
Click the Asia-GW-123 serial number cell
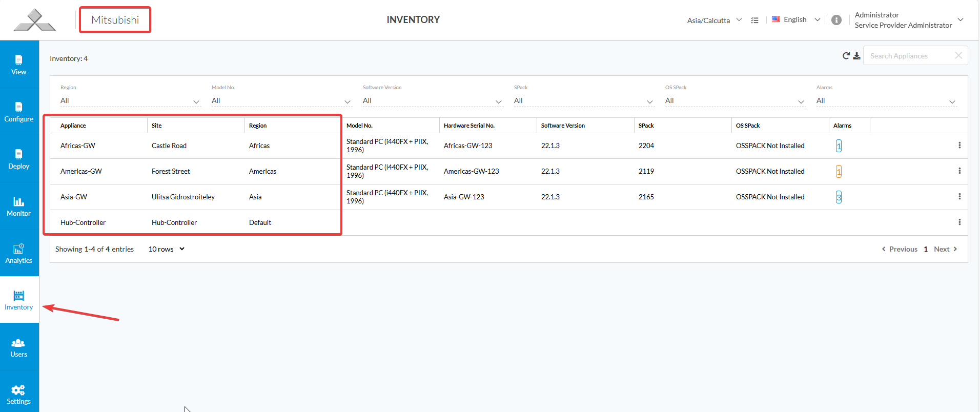click(x=464, y=197)
